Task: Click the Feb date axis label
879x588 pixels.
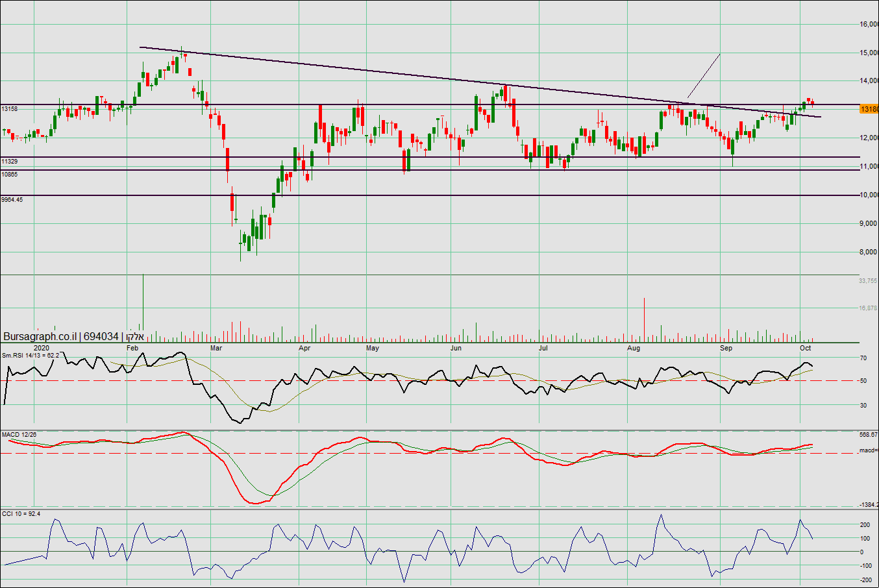Action: tap(132, 349)
